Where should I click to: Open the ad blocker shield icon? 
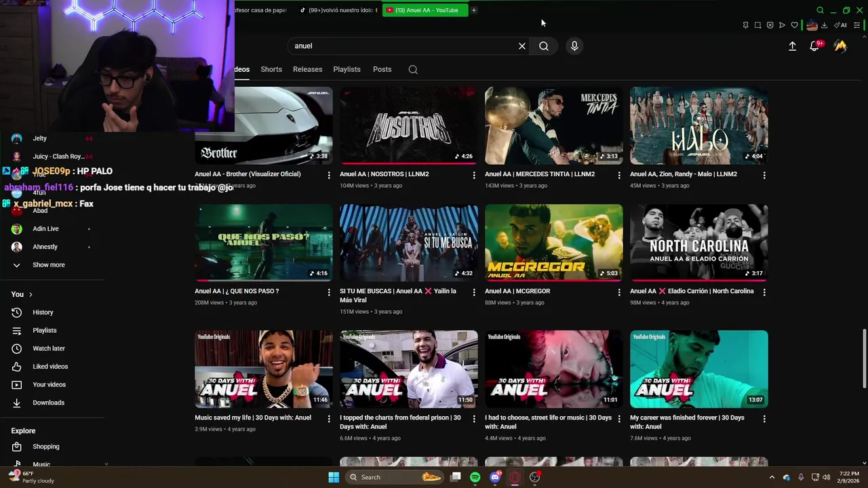click(770, 25)
